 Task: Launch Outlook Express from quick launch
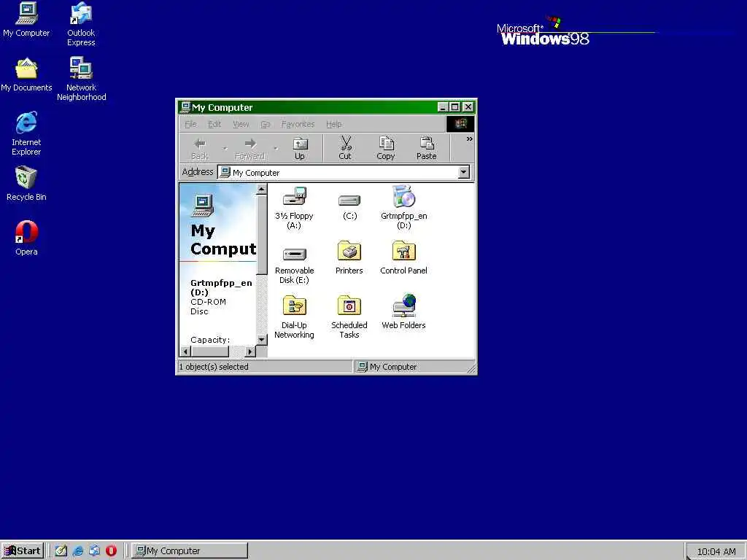[x=94, y=551]
